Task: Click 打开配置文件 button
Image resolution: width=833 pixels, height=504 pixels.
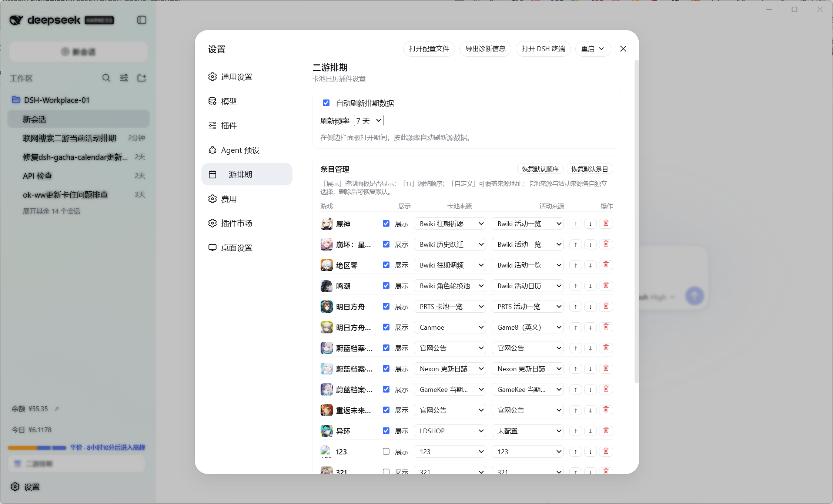Action: point(429,49)
